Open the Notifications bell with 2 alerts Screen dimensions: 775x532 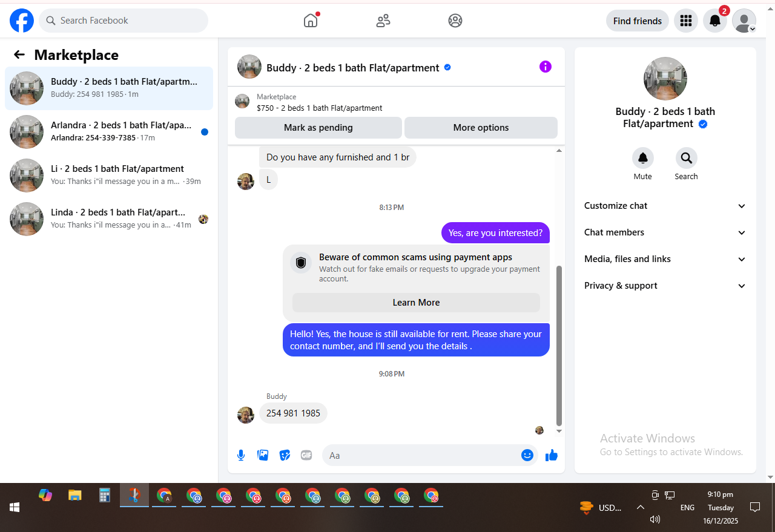click(x=715, y=21)
